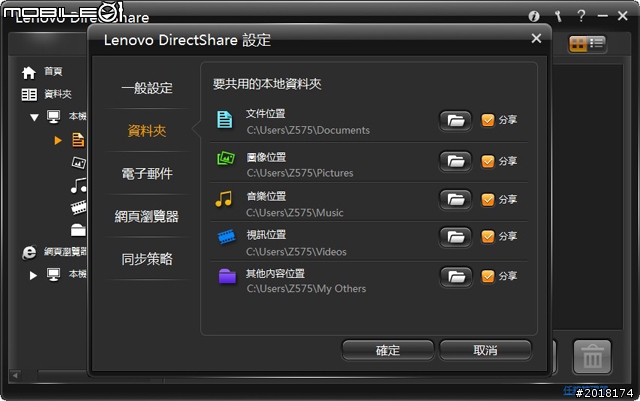Image resolution: width=640 pixels, height=401 pixels.
Task: Select the orange documents item in sidebar tree
Action: 78,140
